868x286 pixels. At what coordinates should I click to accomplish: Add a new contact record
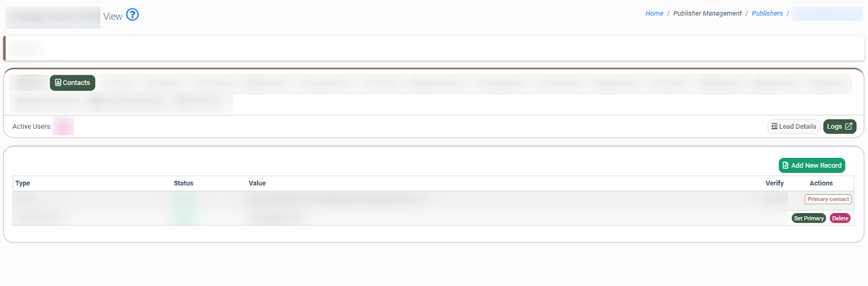tap(812, 166)
